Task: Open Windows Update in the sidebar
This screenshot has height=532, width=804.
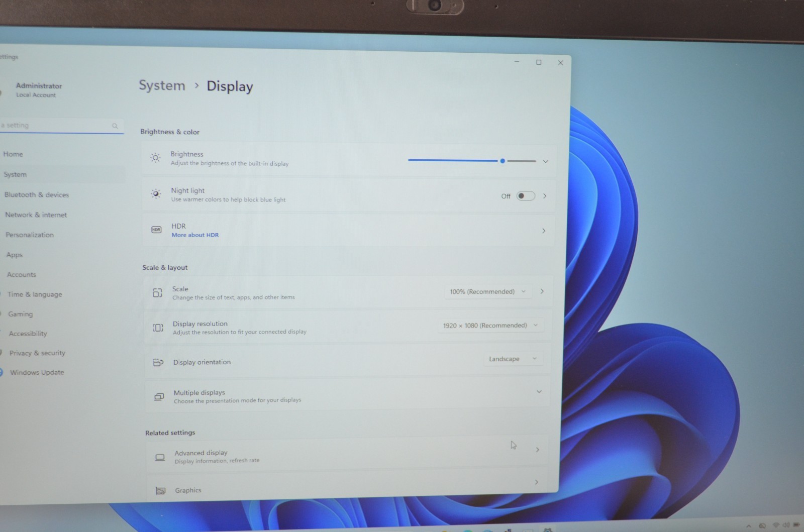Action: [37, 372]
